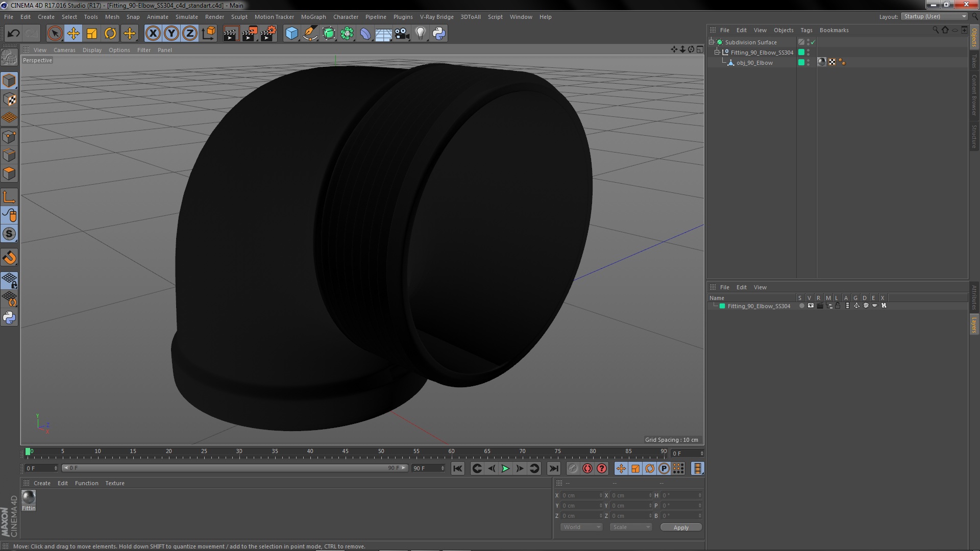
Task: Toggle the X axis lock
Action: (153, 34)
